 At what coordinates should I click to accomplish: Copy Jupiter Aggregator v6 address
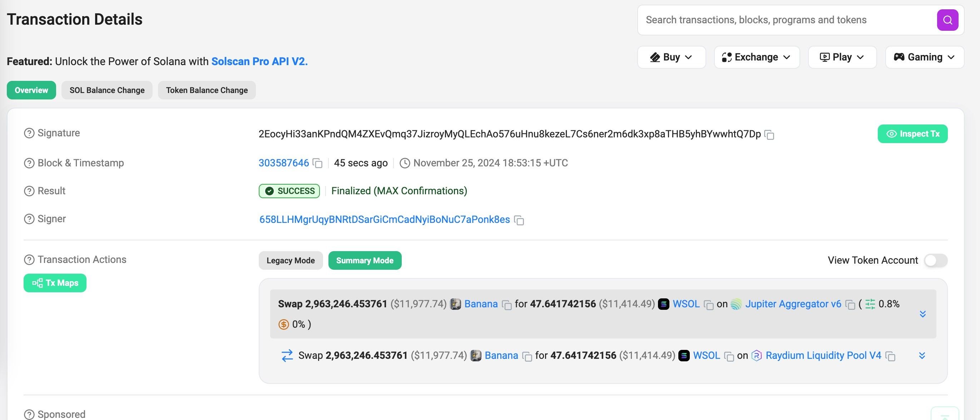[850, 304]
